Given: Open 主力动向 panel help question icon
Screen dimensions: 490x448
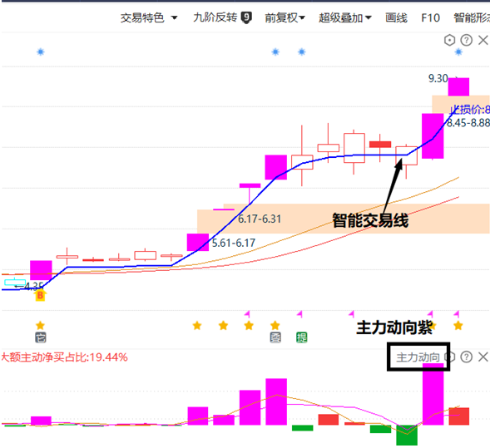Looking at the screenshot, I should coord(466,357).
